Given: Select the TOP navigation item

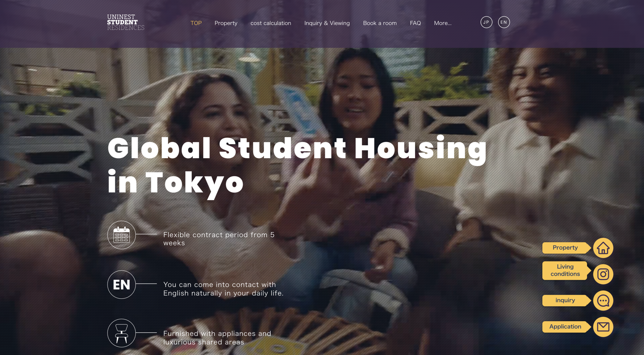Looking at the screenshot, I should pyautogui.click(x=196, y=23).
